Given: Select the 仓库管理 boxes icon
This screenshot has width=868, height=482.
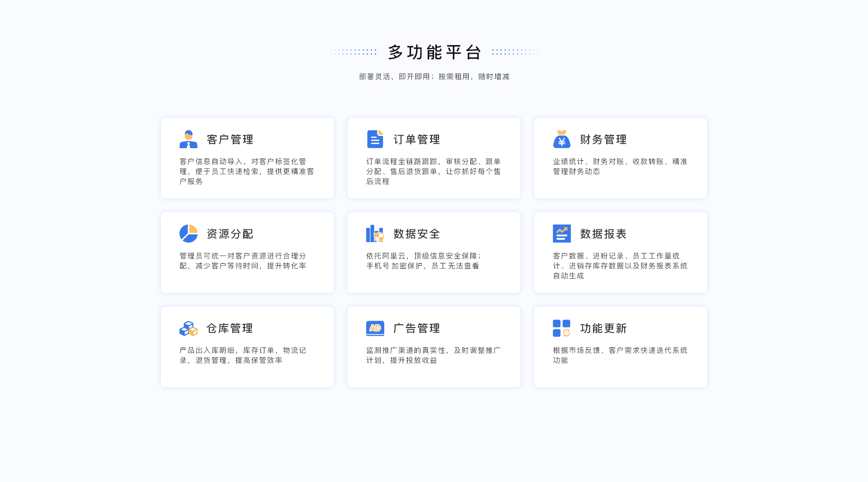Looking at the screenshot, I should [188, 328].
